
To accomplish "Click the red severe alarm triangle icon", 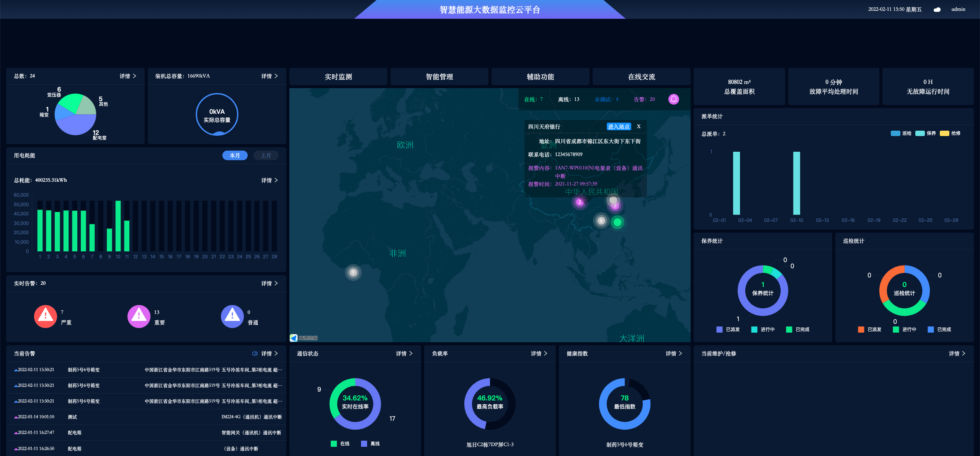I will [x=46, y=316].
